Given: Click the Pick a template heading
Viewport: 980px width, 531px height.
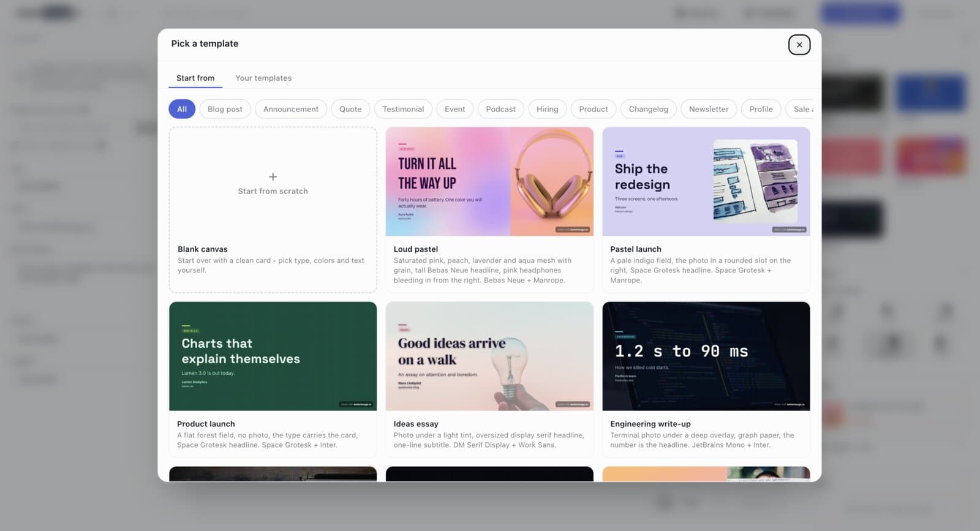Looking at the screenshot, I should tap(205, 43).
